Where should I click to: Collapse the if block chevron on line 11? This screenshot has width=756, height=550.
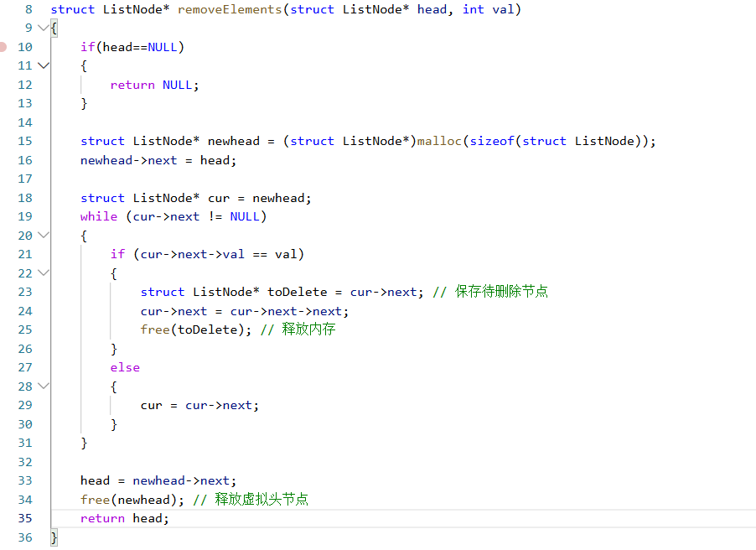[x=42, y=65]
